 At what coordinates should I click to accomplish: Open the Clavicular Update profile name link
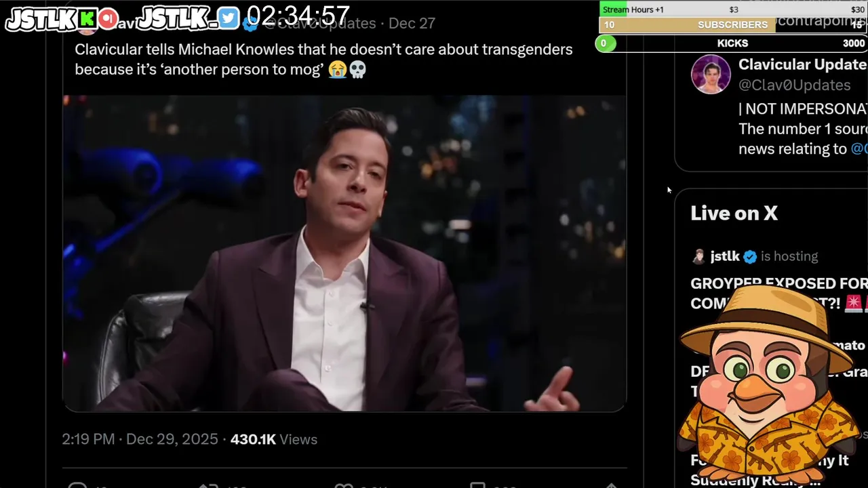(x=802, y=64)
